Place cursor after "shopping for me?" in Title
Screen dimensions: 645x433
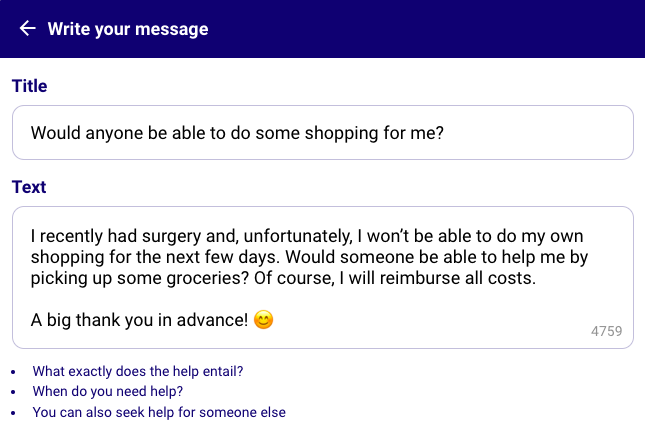[x=445, y=133]
